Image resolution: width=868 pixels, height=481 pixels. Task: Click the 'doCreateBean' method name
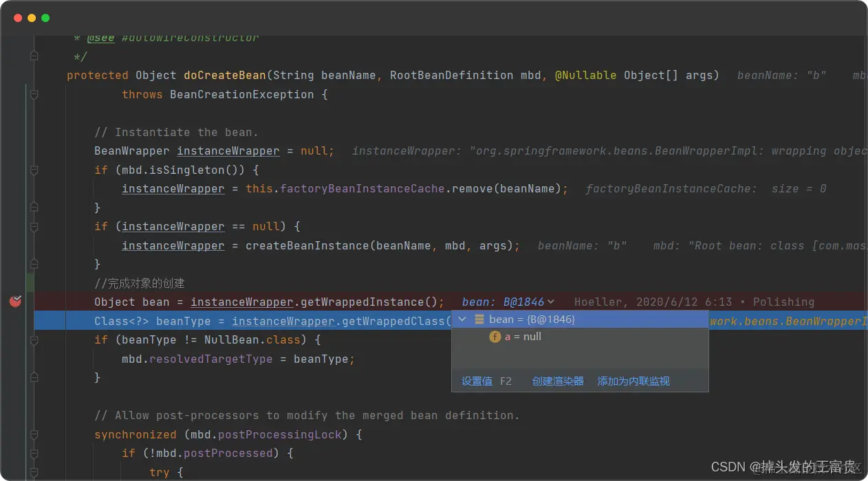point(224,76)
